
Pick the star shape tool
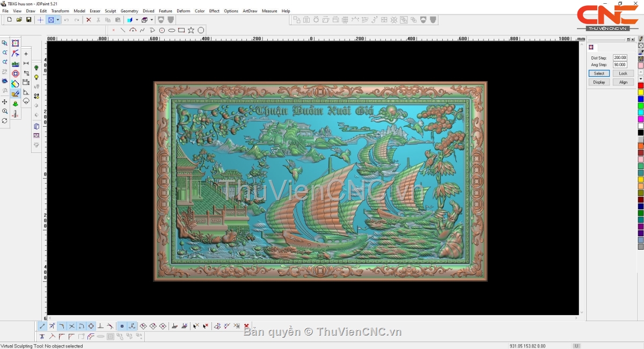point(191,30)
